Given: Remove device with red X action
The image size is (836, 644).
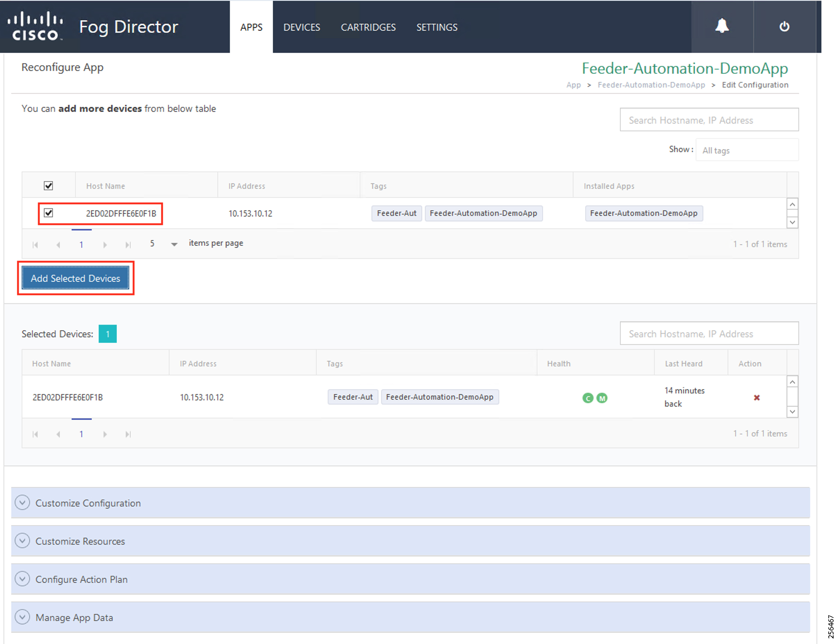Looking at the screenshot, I should 756,398.
